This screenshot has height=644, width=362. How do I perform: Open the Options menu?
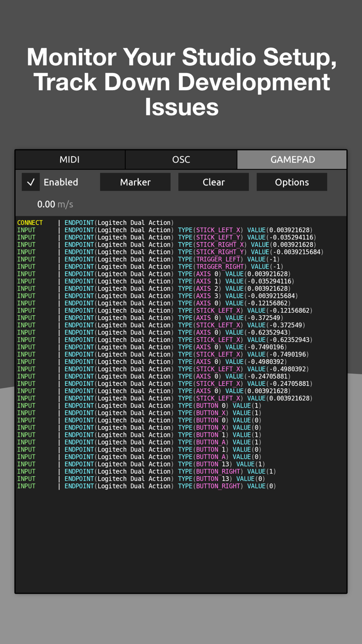click(291, 182)
